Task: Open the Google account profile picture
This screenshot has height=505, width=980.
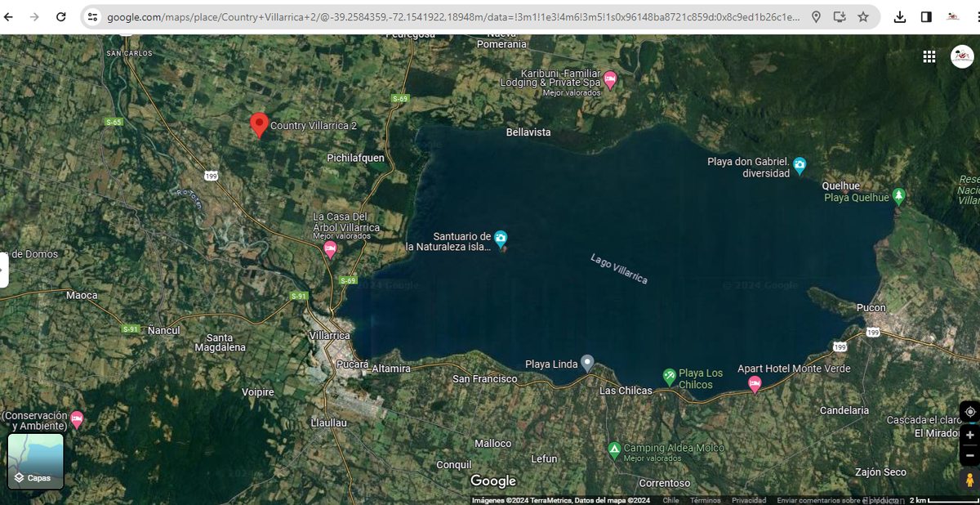Action: [x=962, y=56]
